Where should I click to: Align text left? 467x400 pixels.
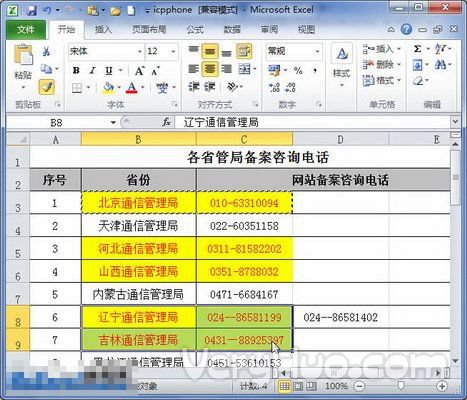pos(193,69)
